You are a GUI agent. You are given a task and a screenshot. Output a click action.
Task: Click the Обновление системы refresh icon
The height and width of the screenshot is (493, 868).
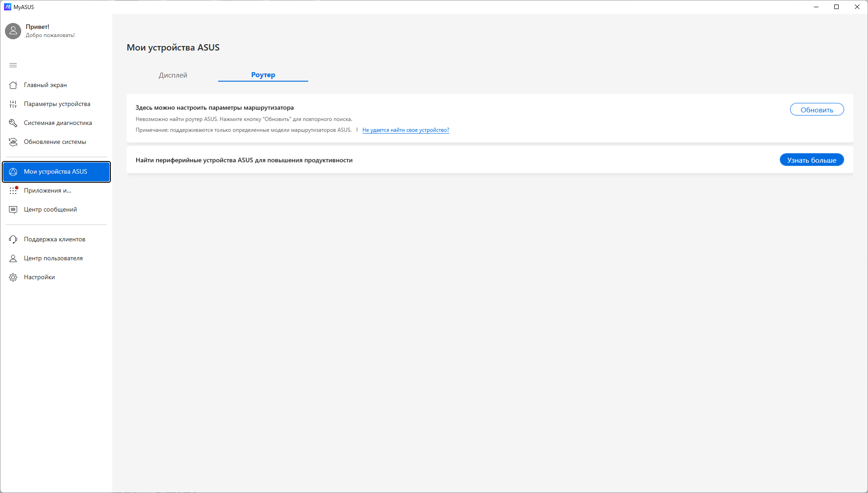coord(13,142)
